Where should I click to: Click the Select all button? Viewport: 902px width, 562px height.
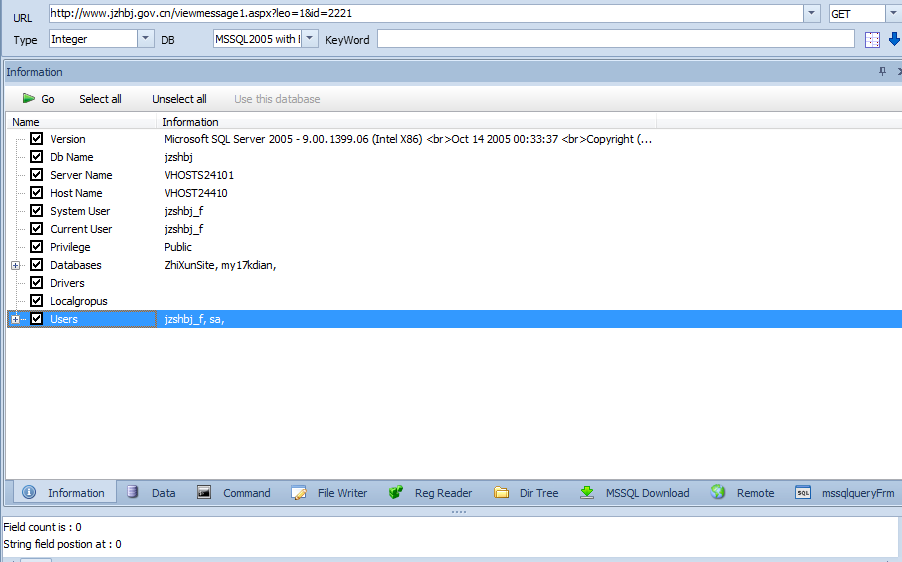coord(100,99)
